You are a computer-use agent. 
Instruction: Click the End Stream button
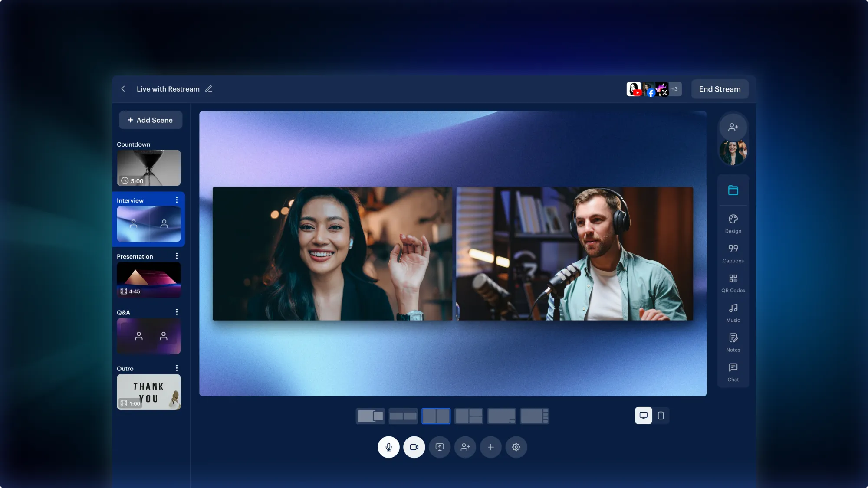(720, 89)
